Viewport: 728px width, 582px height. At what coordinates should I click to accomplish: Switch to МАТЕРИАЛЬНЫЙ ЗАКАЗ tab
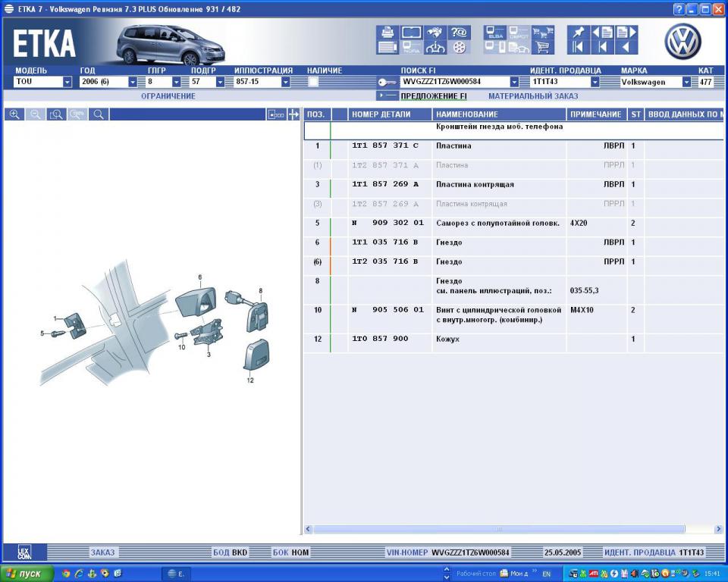pos(533,96)
